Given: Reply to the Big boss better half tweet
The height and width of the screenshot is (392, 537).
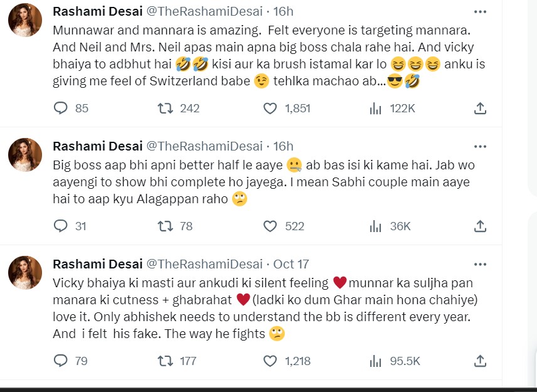Looking at the screenshot, I should [61, 226].
